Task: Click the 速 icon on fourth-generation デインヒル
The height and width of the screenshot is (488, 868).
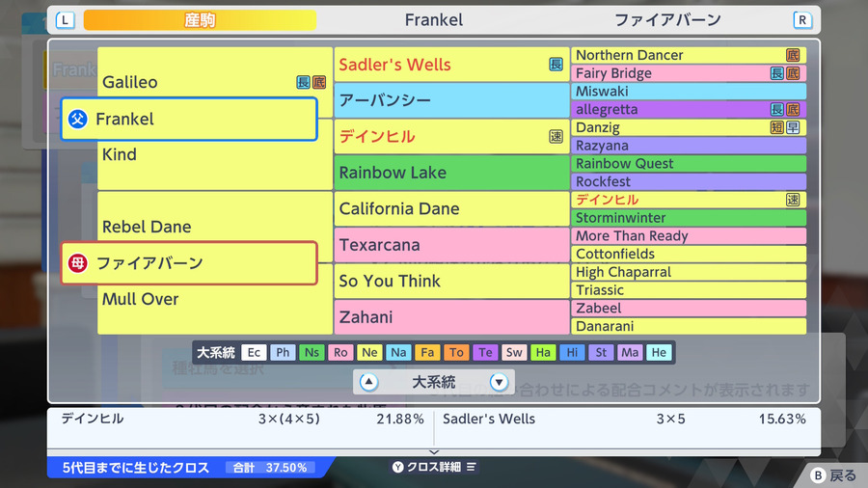Action: coord(793,200)
